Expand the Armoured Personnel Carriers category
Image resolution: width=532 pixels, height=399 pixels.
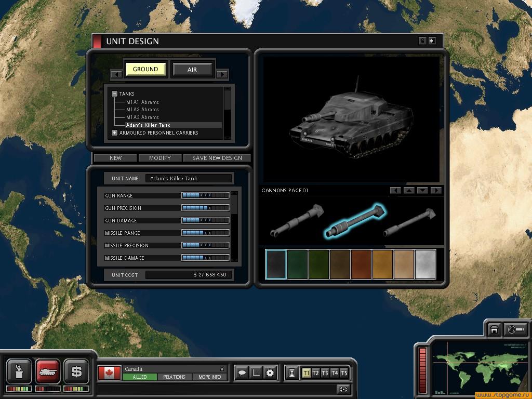coord(114,133)
